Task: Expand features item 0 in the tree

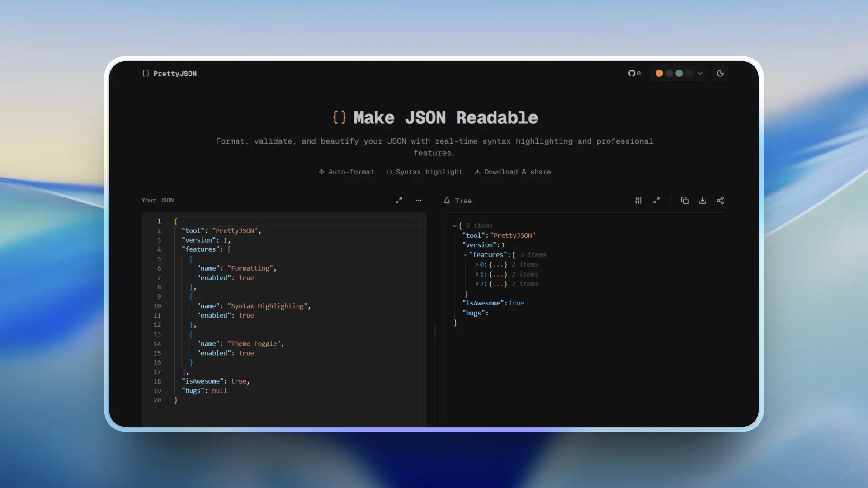Action: (x=478, y=264)
